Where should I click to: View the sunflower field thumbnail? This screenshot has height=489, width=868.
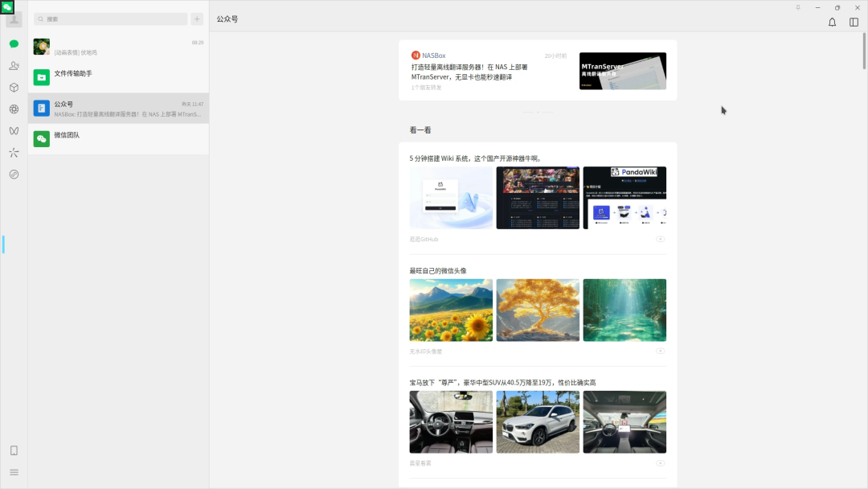point(451,310)
